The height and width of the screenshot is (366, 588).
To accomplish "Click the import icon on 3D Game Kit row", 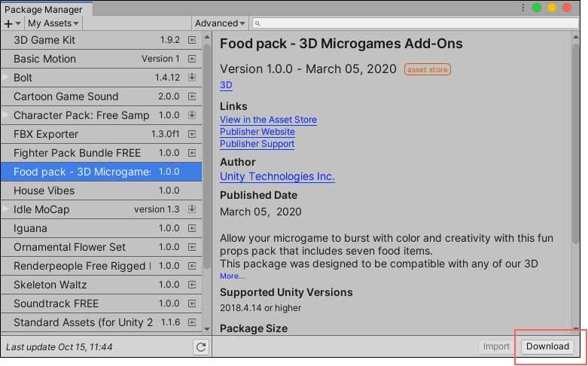I will click(x=192, y=40).
